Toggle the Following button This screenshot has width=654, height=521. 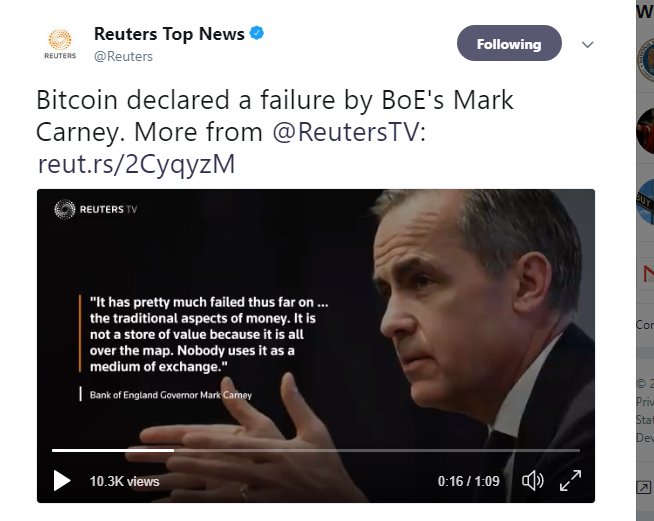click(x=509, y=43)
